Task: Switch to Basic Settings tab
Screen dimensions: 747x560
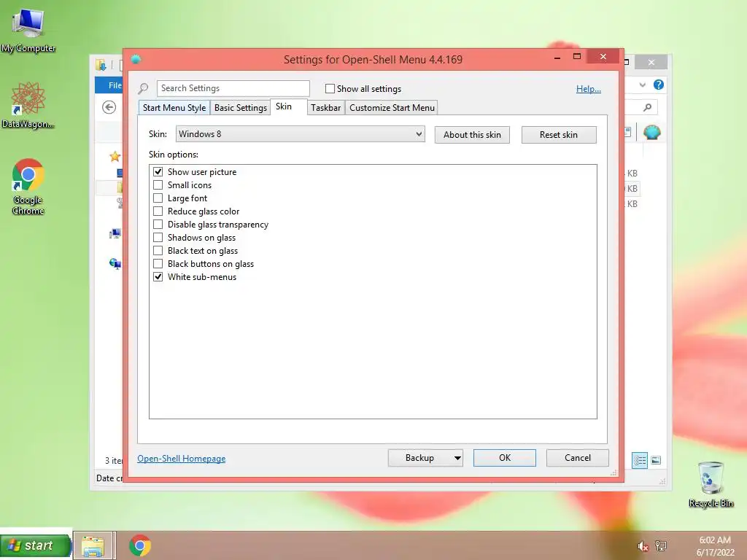Action: pyautogui.click(x=241, y=108)
